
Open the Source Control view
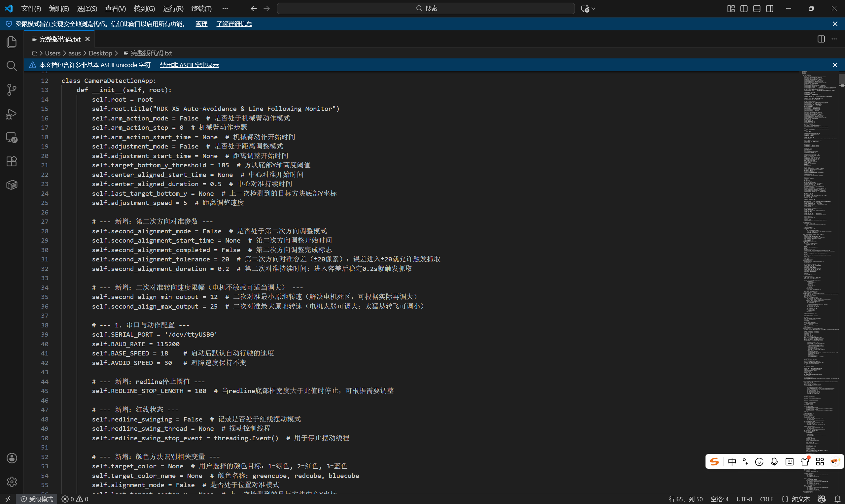tap(12, 90)
